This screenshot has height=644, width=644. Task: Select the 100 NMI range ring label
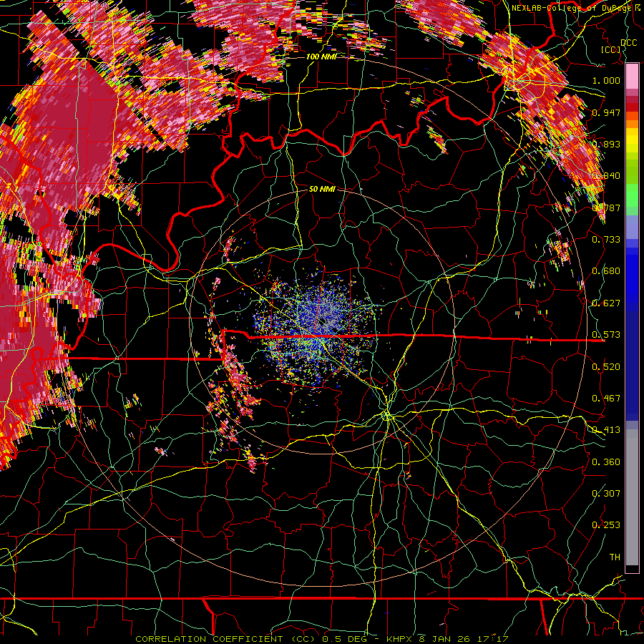[x=321, y=57]
